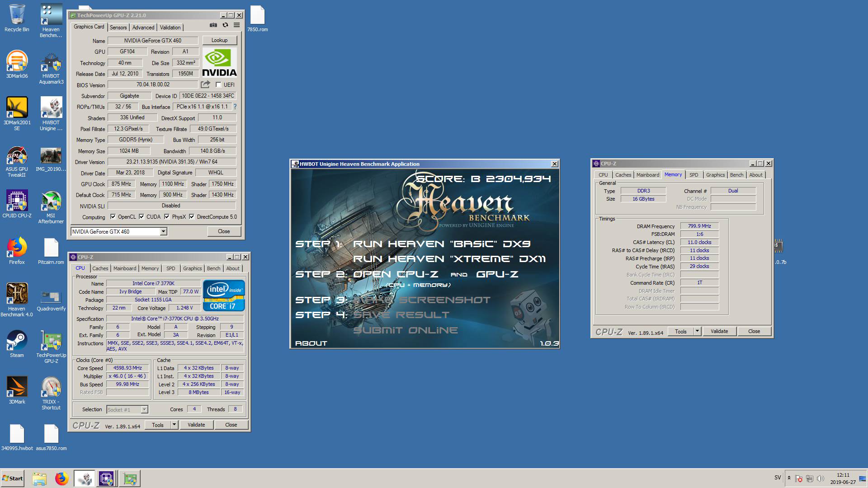Open Graphics tab in right CPU-Z window

(x=715, y=175)
